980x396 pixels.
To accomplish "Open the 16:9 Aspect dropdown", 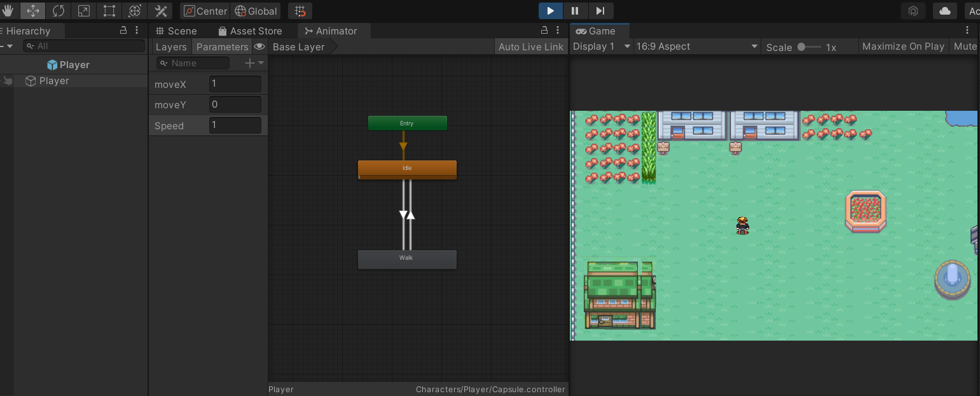I will click(698, 46).
